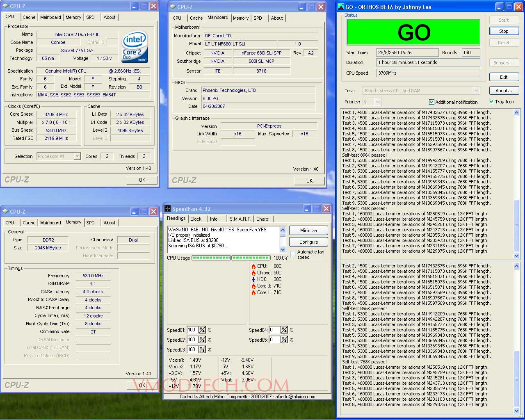Click the green GO status display

(413, 32)
